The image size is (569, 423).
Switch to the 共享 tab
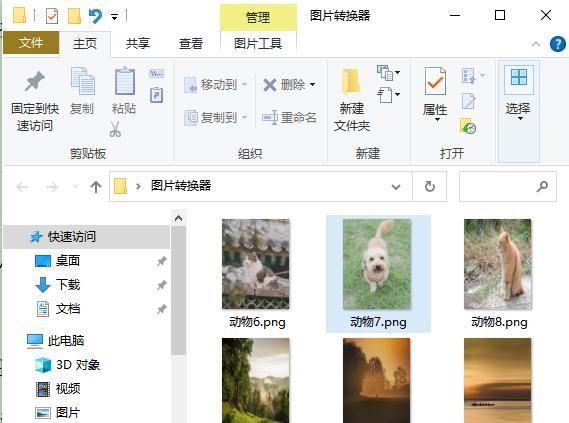[138, 44]
